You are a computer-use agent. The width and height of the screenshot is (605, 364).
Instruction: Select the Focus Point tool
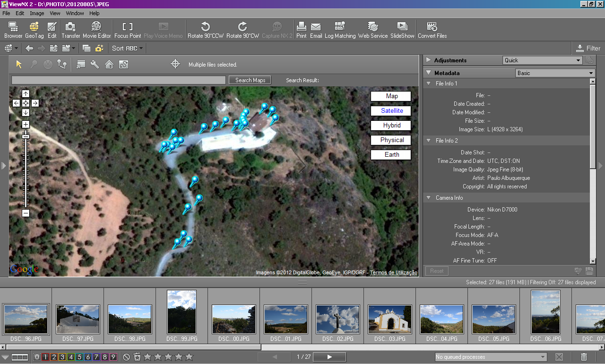[128, 30]
